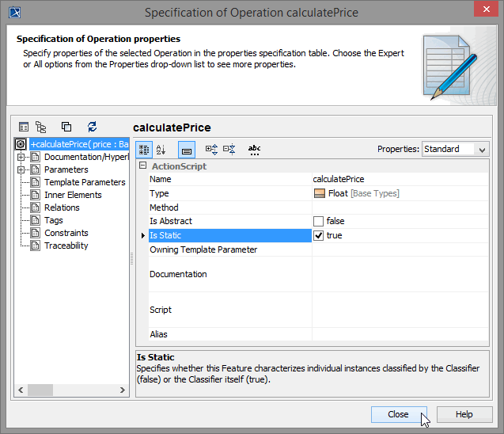Collapse the ActionScript property group
This screenshot has height=434, width=504.
click(x=143, y=166)
